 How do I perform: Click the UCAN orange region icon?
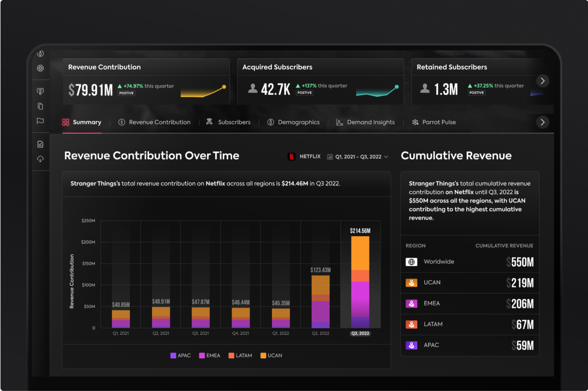tap(411, 283)
